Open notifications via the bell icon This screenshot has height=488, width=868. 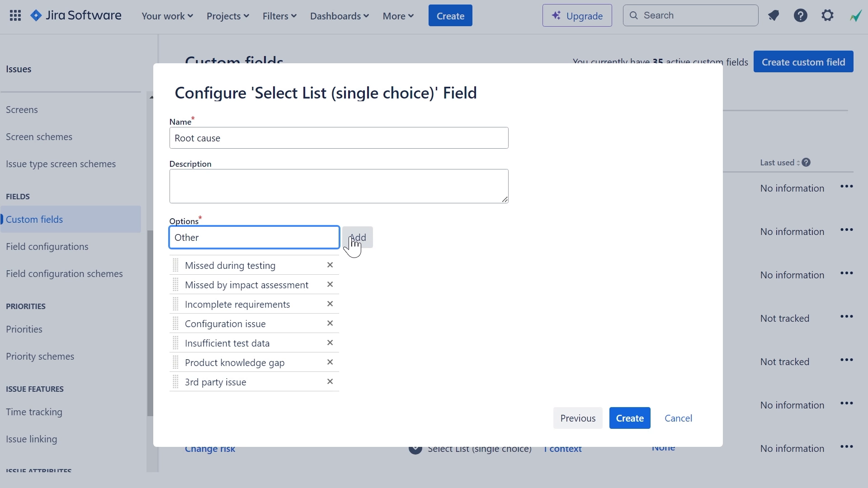(774, 15)
